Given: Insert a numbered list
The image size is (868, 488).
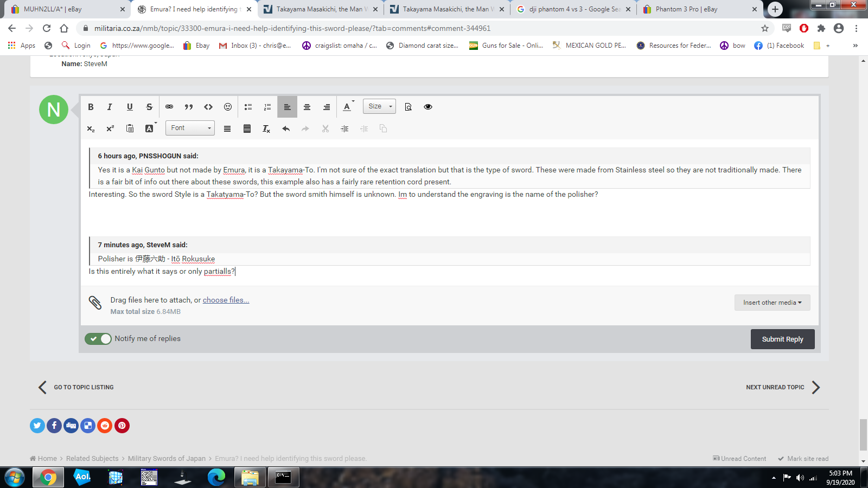Looking at the screenshot, I should (267, 107).
